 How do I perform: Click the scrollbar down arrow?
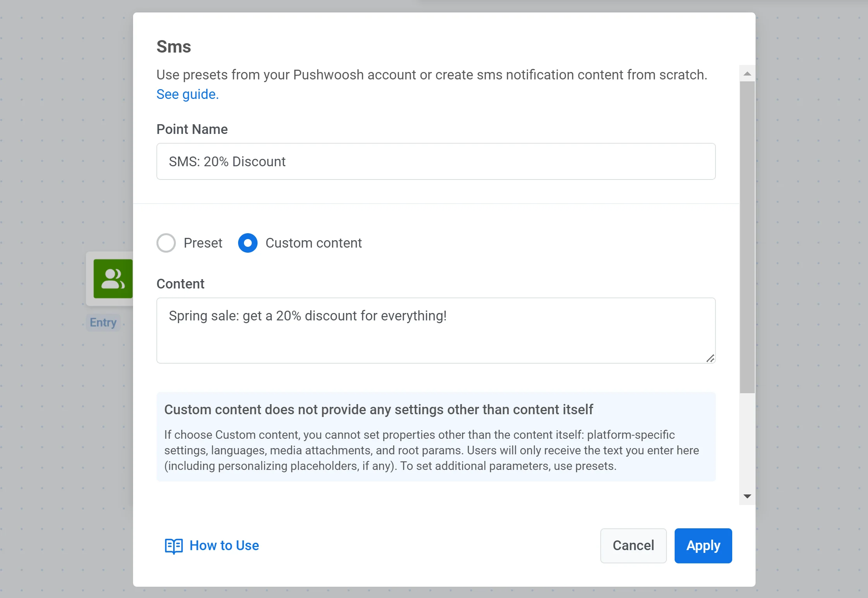[x=747, y=496]
